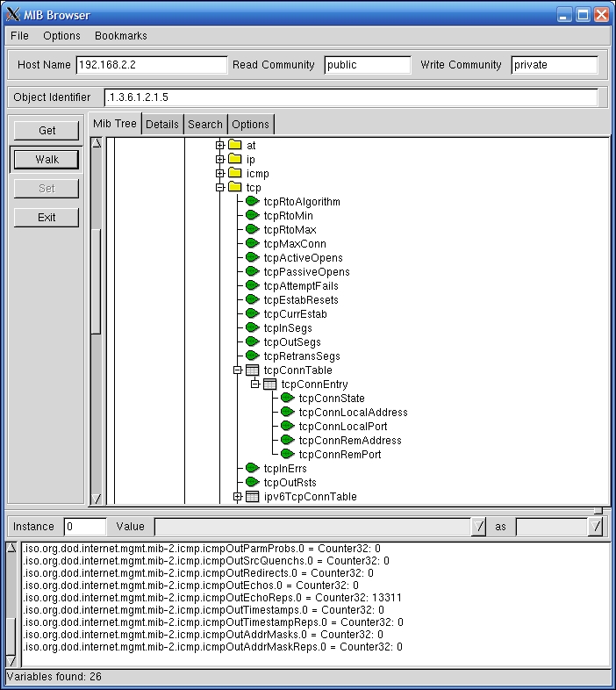Image resolution: width=616 pixels, height=690 pixels.
Task: Click the green leaf icon for tcpMaxConn
Action: pos(253,243)
